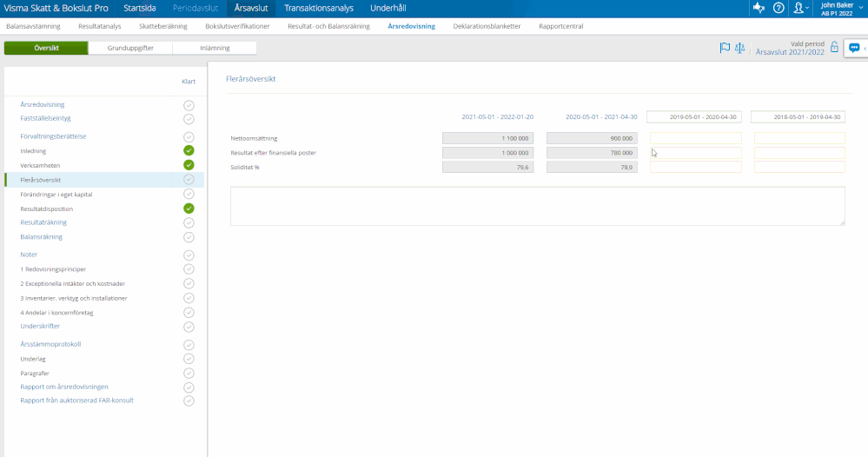The height and width of the screenshot is (457, 868).
Task: Click Nettoomsättning field for 2019-05-01 period
Action: (x=695, y=138)
